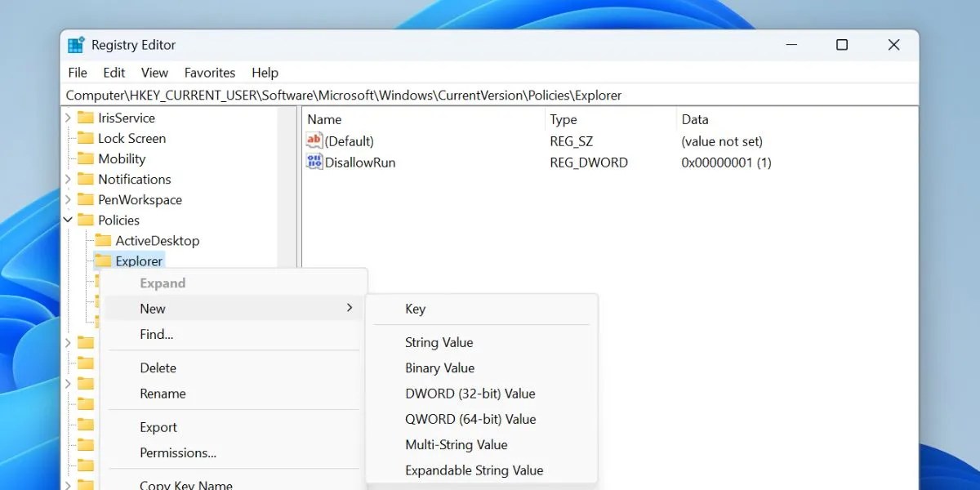The height and width of the screenshot is (490, 980).
Task: Collapse the Policies tree node
Action: (x=69, y=220)
